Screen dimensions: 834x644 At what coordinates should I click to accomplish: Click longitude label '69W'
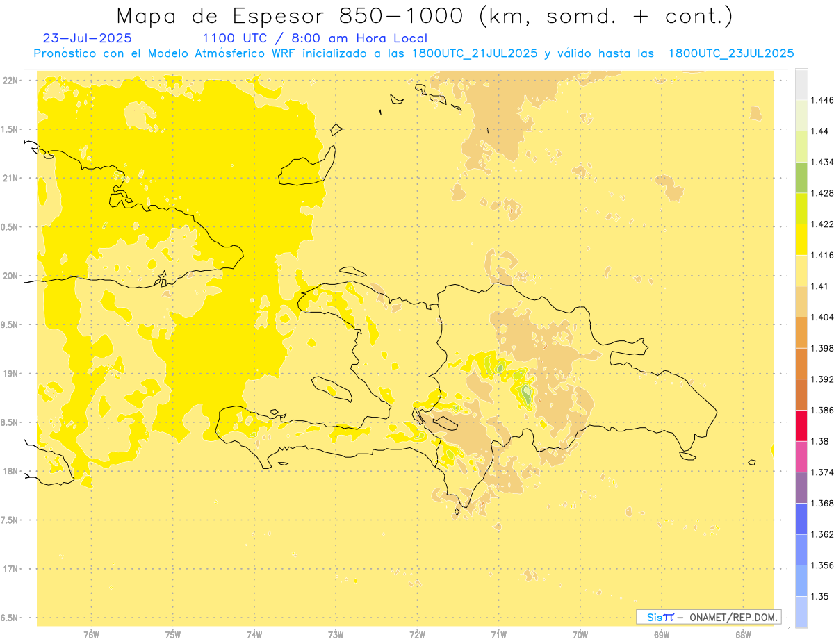(662, 635)
